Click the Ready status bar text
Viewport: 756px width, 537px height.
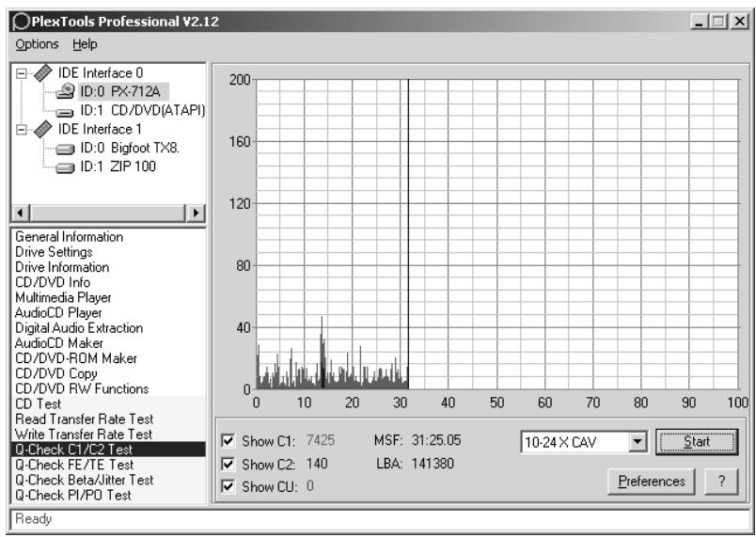pos(33,519)
